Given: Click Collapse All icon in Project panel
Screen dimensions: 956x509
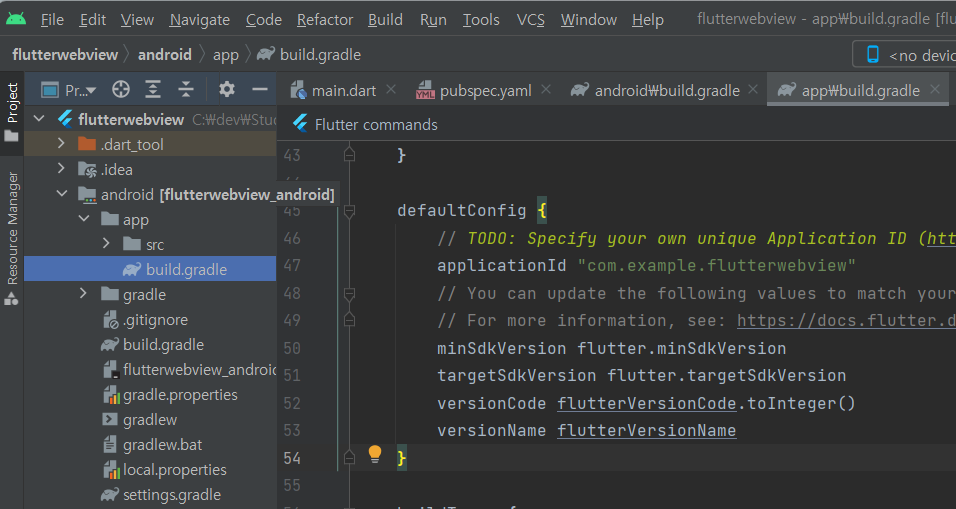Looking at the screenshot, I should click(185, 90).
